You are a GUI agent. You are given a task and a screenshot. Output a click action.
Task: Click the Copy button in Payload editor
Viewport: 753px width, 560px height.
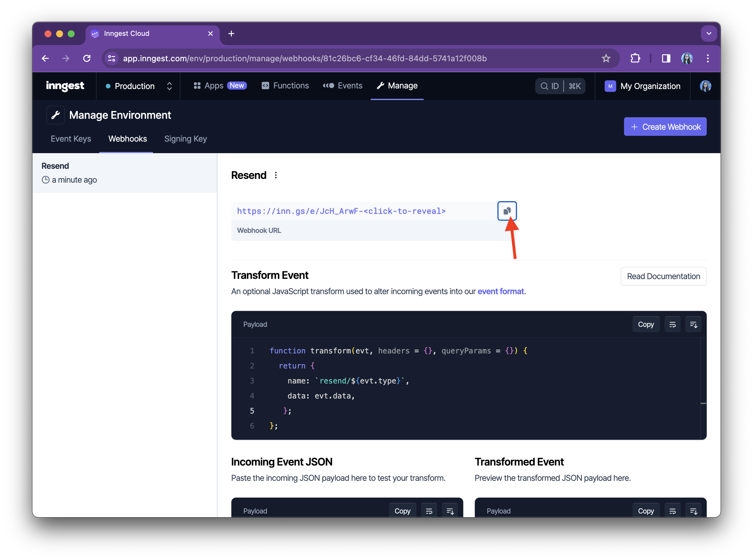coord(646,324)
